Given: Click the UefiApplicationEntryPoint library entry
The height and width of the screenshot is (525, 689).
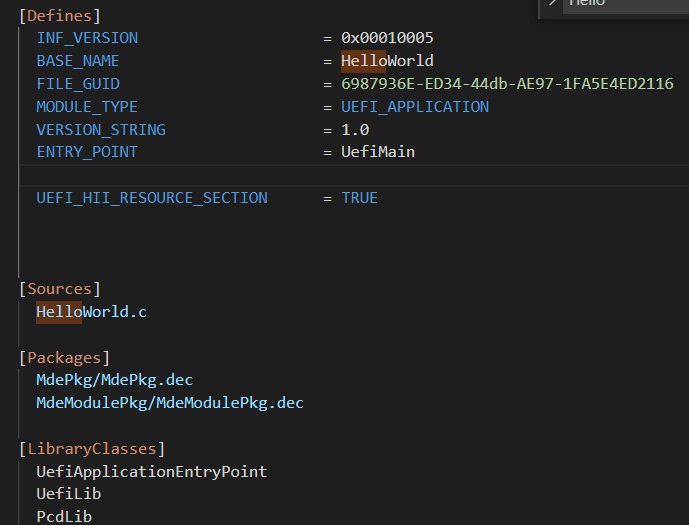Looking at the screenshot, I should click(152, 471).
